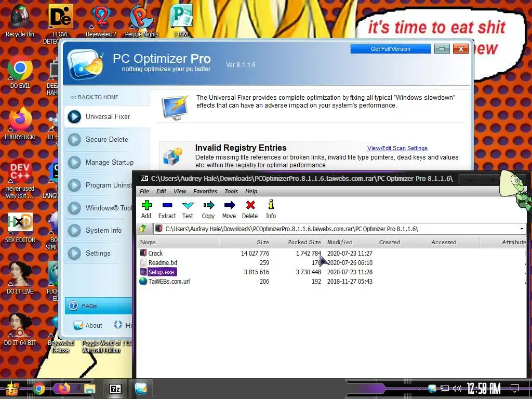This screenshot has height=399, width=532.
Task: Click the Recycle Bin desktop icon
Action: pyautogui.click(x=20, y=21)
